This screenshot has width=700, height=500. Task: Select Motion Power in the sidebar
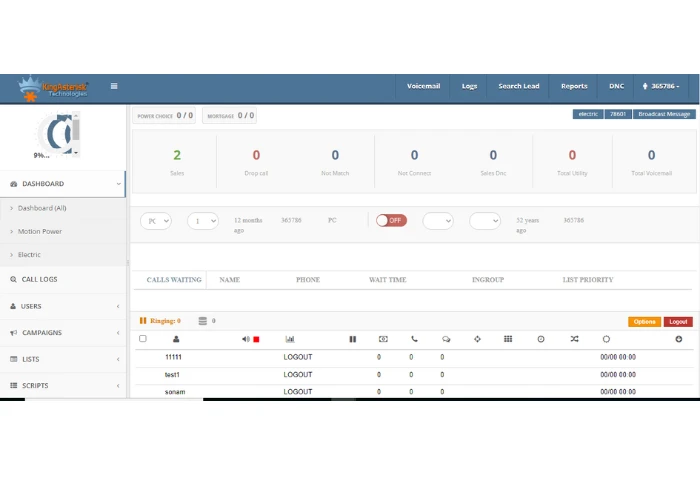(x=40, y=231)
